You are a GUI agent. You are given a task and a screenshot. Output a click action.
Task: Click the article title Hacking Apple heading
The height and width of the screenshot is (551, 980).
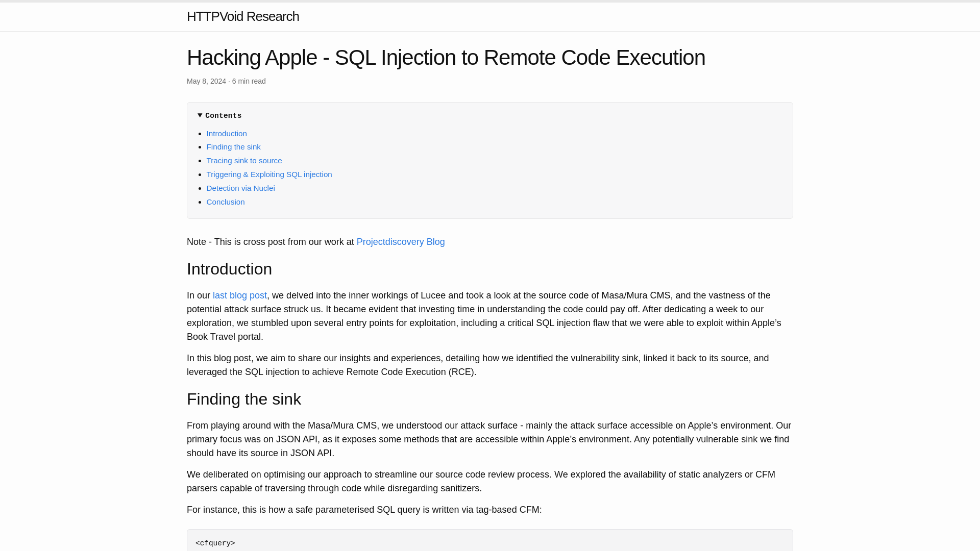[446, 57]
